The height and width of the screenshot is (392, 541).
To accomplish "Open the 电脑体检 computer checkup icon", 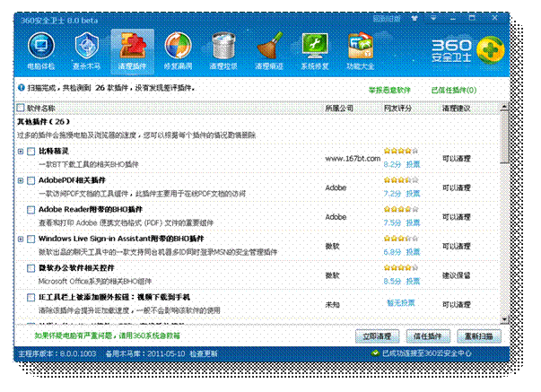I will (41, 50).
